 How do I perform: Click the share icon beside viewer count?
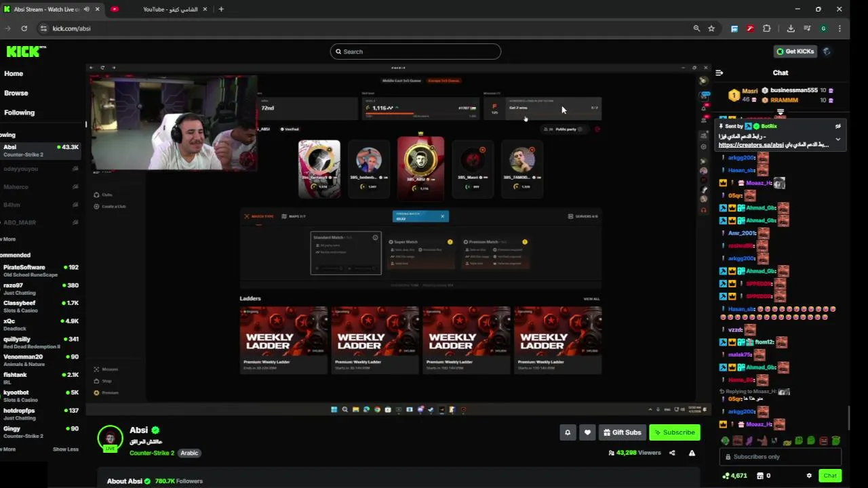tap(672, 453)
